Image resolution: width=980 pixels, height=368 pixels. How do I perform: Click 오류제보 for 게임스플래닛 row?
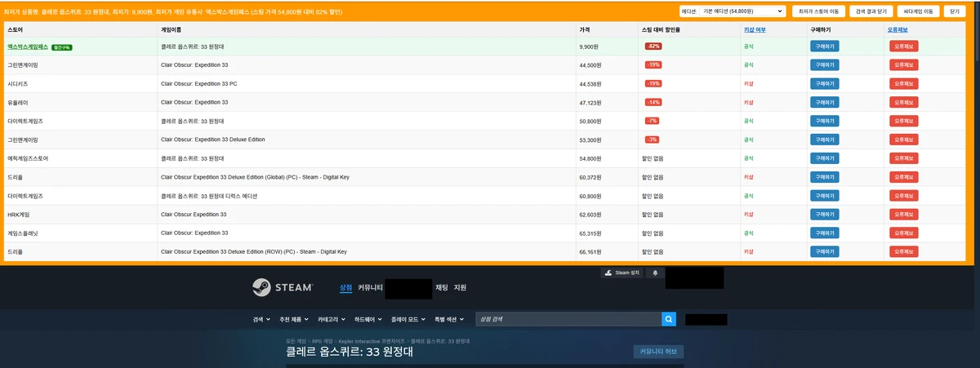coord(904,233)
